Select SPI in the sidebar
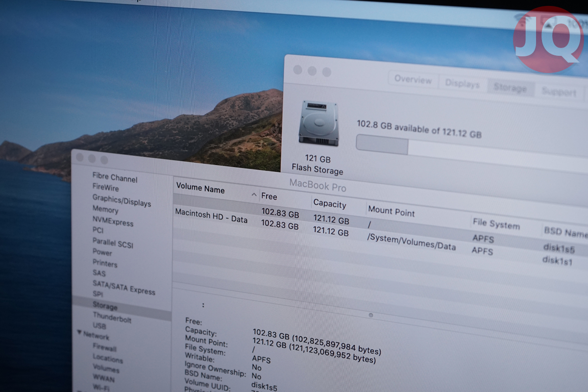Screen dimensions: 588x392 [x=98, y=294]
